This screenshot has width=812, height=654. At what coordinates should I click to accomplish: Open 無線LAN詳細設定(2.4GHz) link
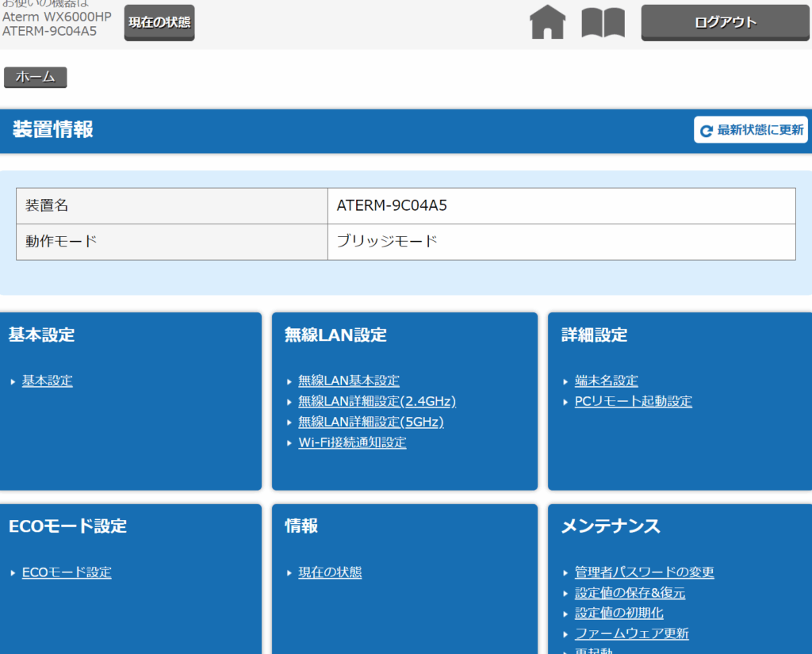377,401
